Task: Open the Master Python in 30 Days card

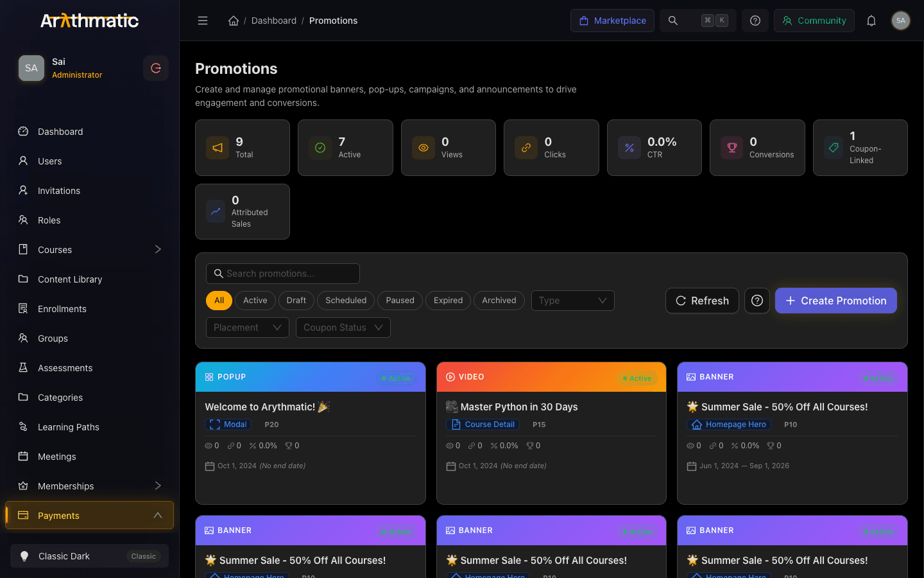Action: [552, 433]
